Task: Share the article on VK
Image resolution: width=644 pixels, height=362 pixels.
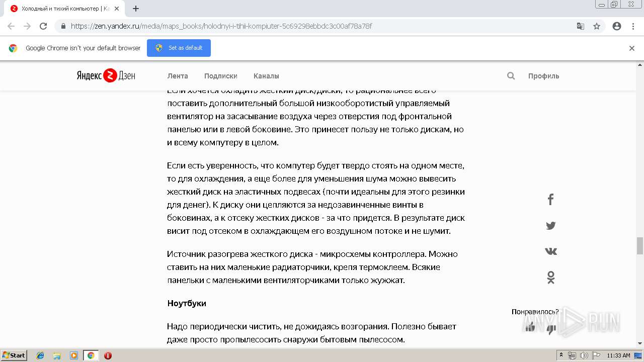Action: (x=550, y=251)
